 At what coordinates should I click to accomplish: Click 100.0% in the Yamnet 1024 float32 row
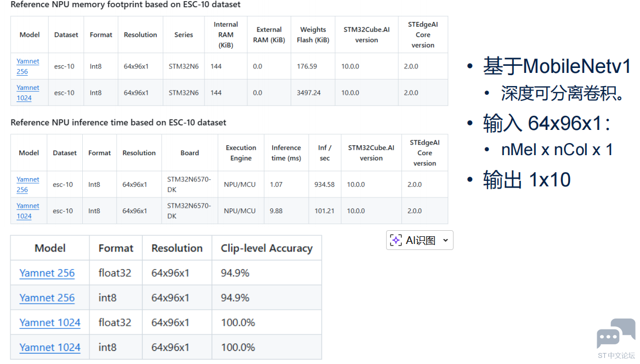(x=238, y=323)
